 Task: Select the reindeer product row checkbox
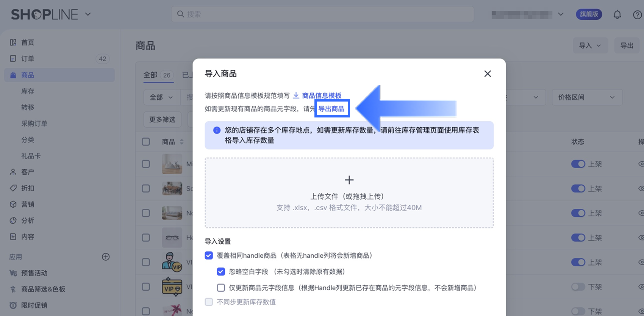point(146,164)
